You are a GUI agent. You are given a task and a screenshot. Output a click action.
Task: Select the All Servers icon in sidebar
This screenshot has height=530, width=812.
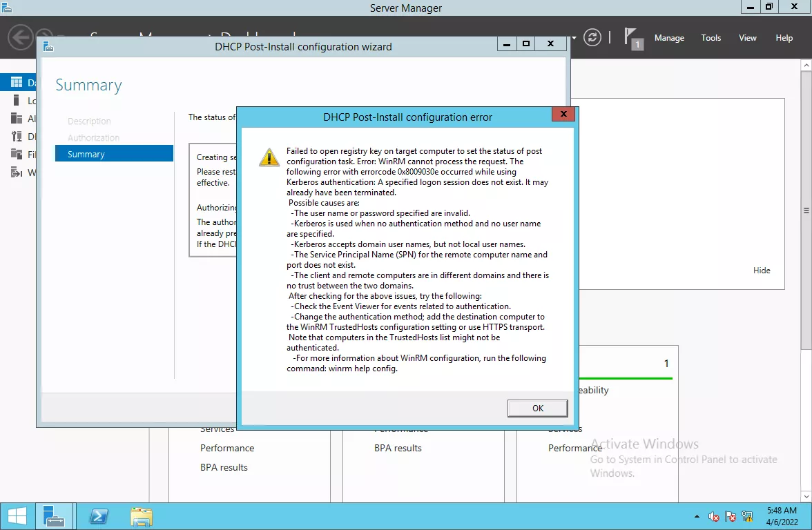tap(17, 119)
